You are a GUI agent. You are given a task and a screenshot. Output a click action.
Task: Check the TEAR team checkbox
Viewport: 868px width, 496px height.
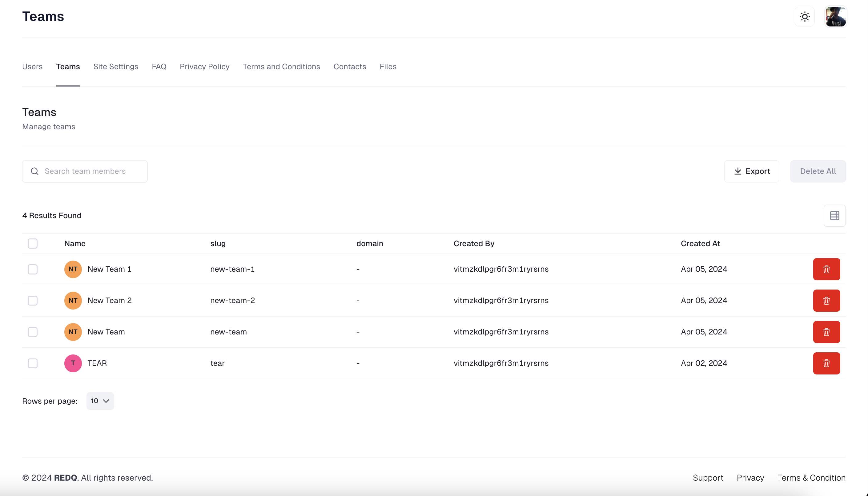click(33, 363)
